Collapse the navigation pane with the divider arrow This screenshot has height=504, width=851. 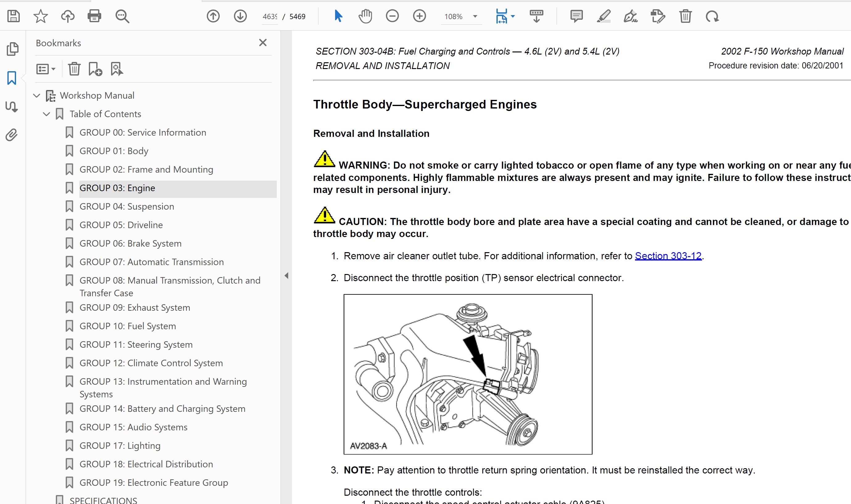click(287, 276)
